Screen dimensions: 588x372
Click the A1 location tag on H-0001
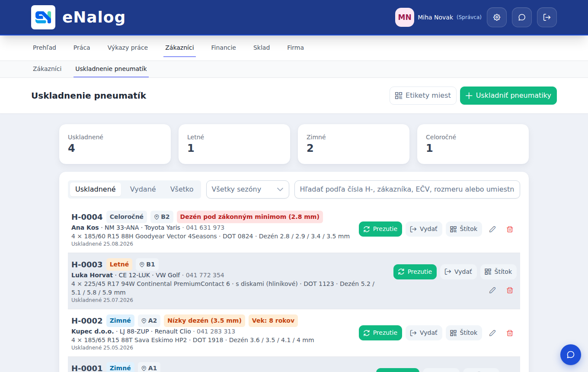(149, 368)
